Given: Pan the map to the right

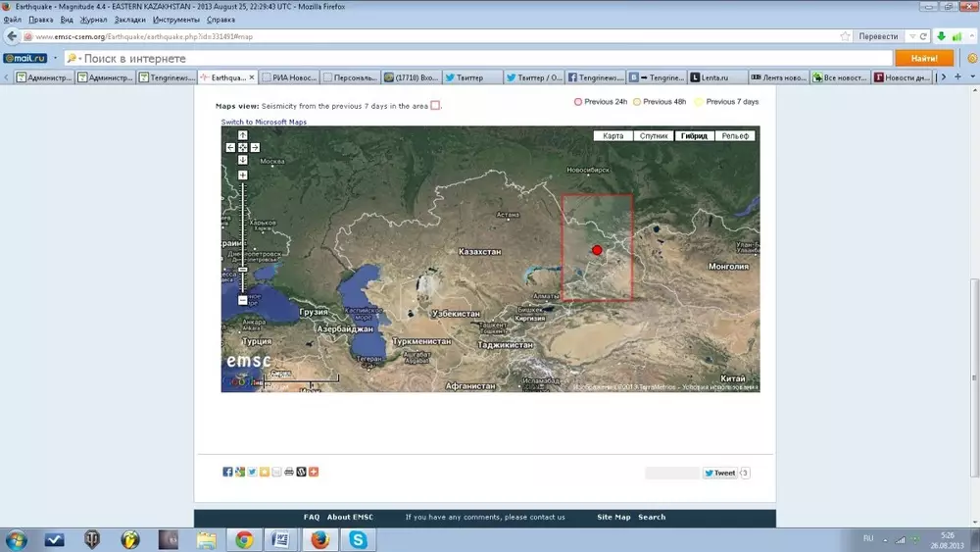Looking at the screenshot, I should [255, 147].
